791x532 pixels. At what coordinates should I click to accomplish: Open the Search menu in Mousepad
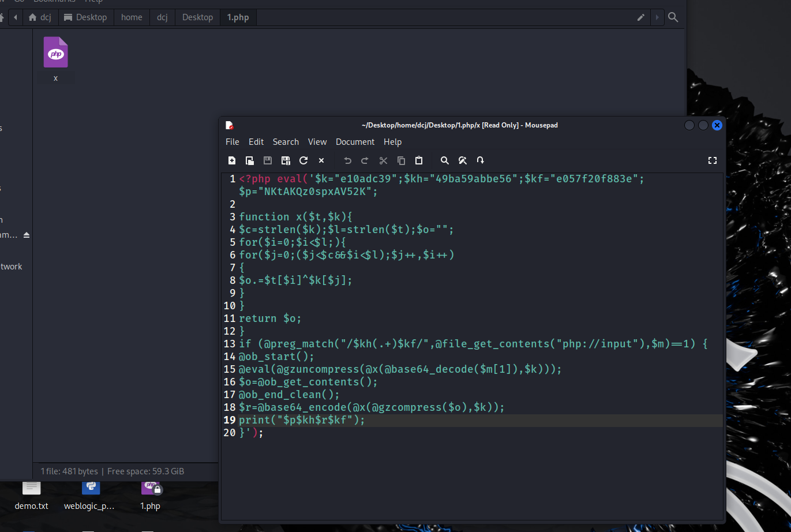pos(286,142)
